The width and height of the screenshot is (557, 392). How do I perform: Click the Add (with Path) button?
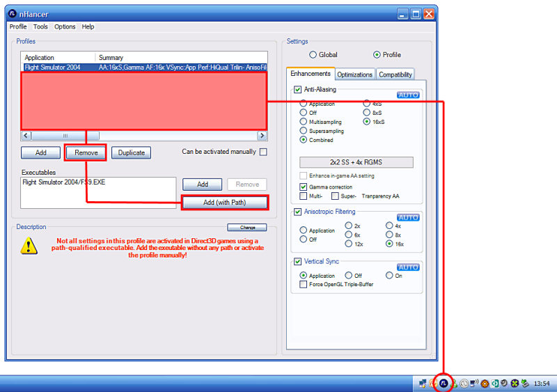point(224,203)
